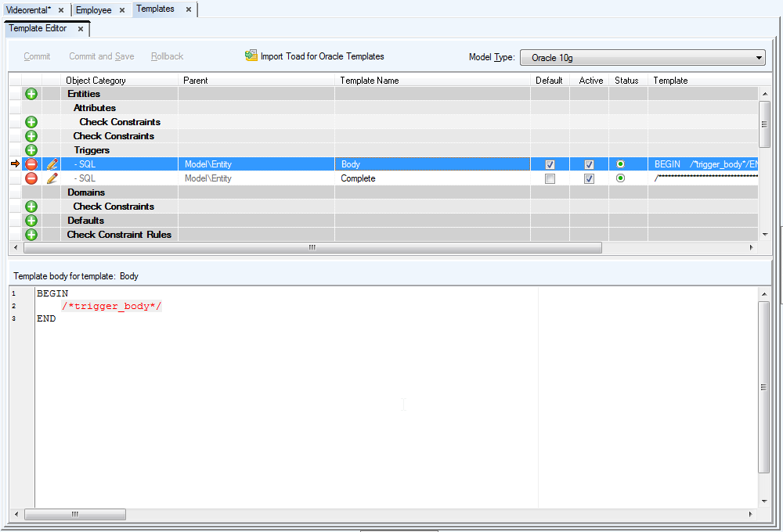This screenshot has height=532, width=783.
Task: Add template to Check Constraints under Attributes
Action: [31, 122]
